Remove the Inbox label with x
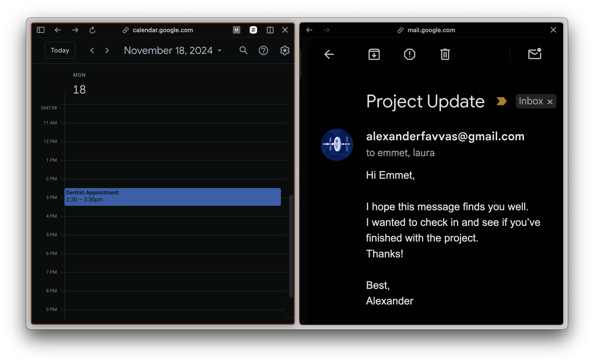The height and width of the screenshot is (364, 594). coord(550,102)
